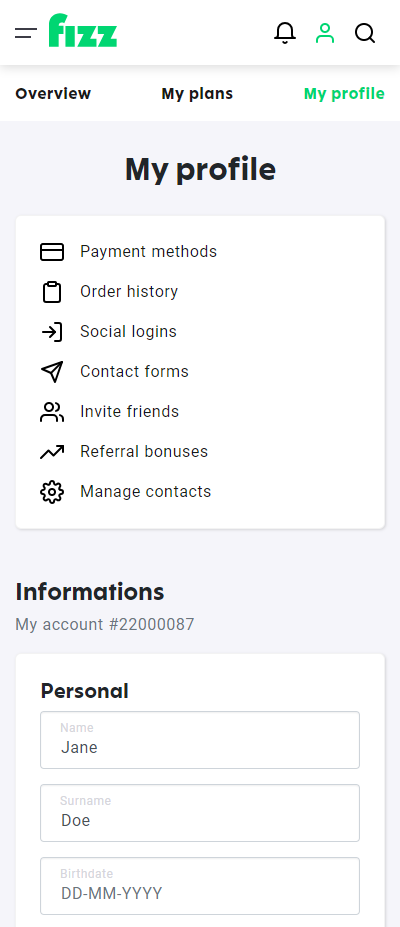400x927 pixels.
Task: Click the Fizz logo
Action: click(x=83, y=31)
